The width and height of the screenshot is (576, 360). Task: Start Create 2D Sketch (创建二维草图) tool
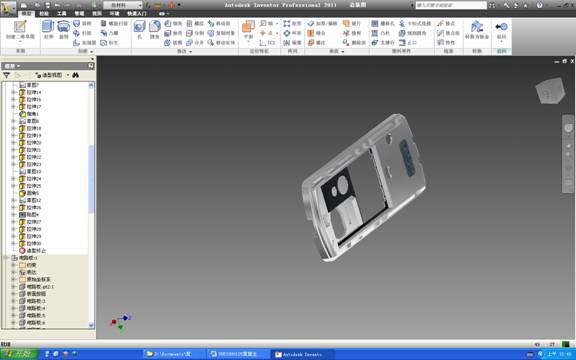20,30
